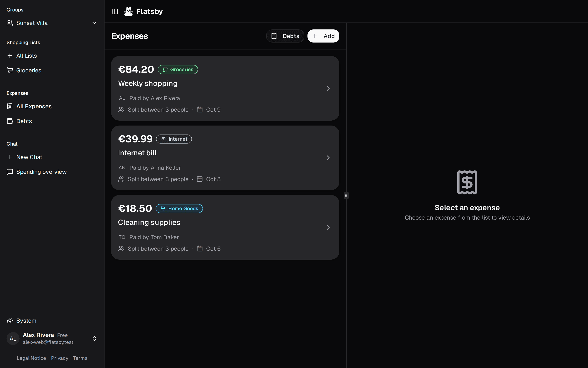Click the alex-web@flatsby.test email text
The image size is (588, 368).
[48, 342]
